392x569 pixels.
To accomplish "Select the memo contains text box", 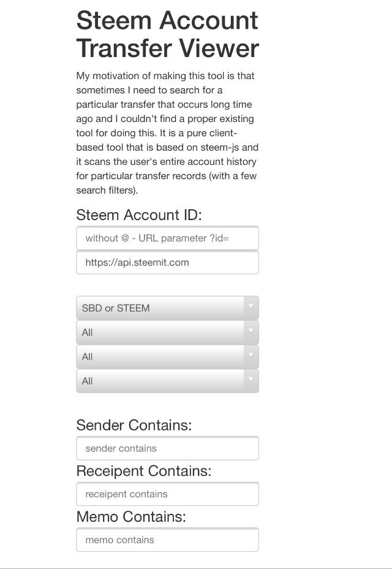I will [167, 540].
